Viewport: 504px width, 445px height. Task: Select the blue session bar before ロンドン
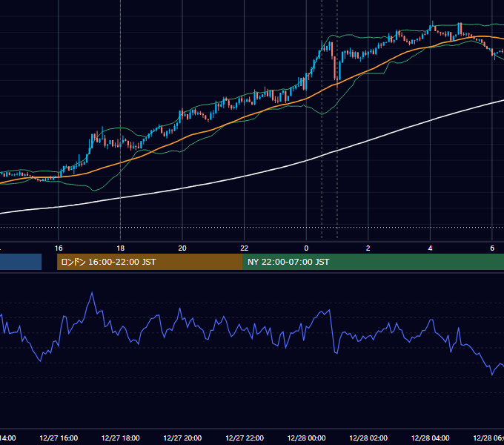21,262
